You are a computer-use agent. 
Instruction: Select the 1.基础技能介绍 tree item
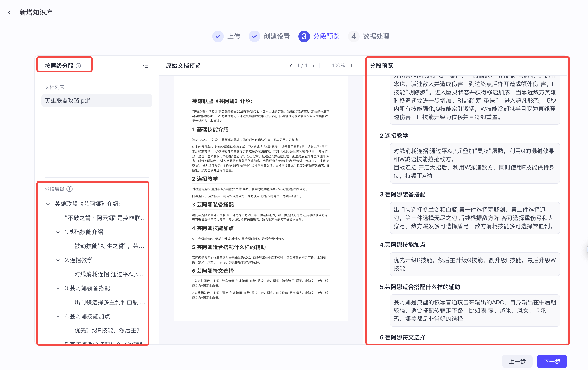[x=84, y=232]
